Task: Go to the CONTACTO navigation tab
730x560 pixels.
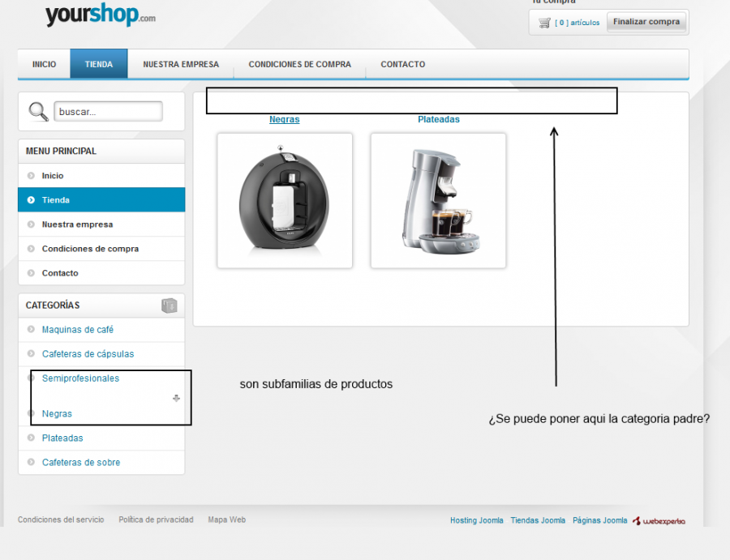Action: [x=402, y=64]
